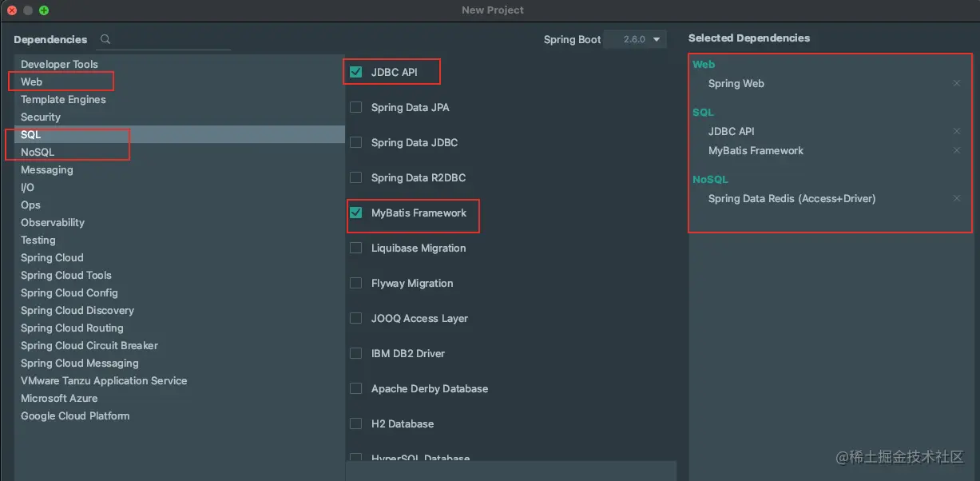Switch to the NoSQL category
The width and height of the screenshot is (980, 481).
click(180, 152)
